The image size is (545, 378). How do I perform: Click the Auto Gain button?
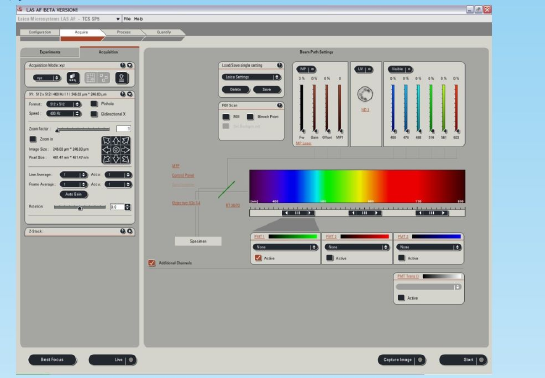coord(74,194)
